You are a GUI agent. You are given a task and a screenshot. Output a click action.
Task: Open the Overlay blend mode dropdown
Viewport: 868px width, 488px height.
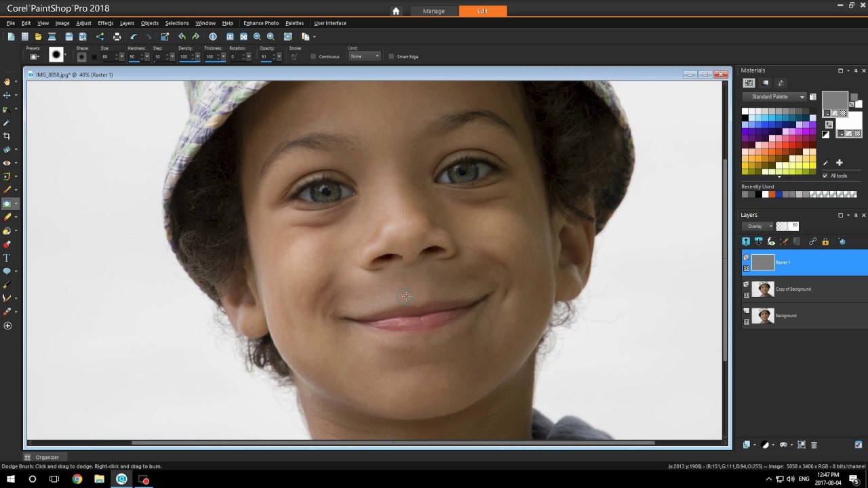pyautogui.click(x=757, y=226)
